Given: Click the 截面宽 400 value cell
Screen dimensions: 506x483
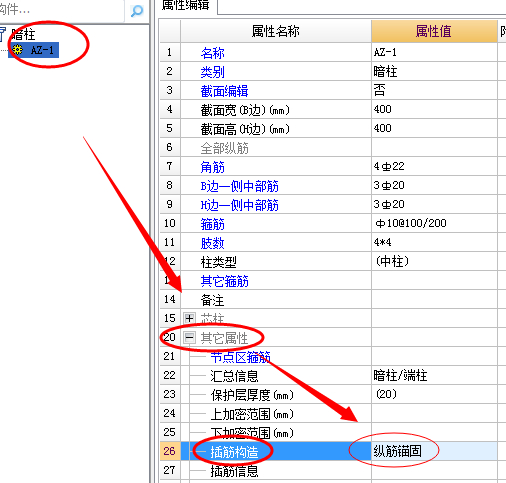Looking at the screenshot, I should 434,109.
